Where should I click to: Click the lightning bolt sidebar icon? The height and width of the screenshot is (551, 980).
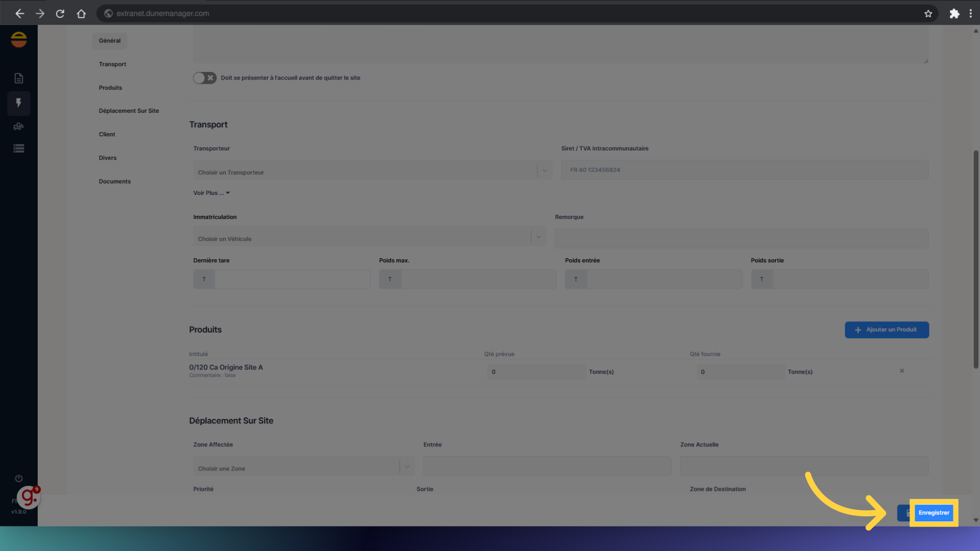point(19,103)
